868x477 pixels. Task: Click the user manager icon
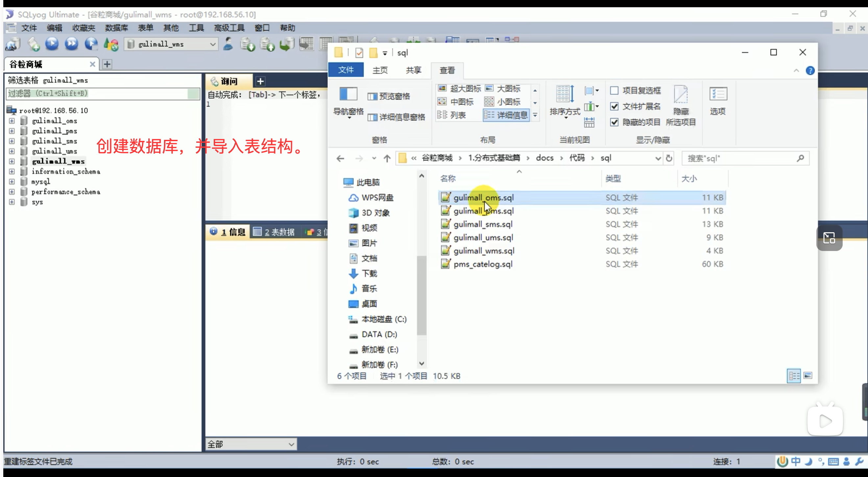point(228,44)
